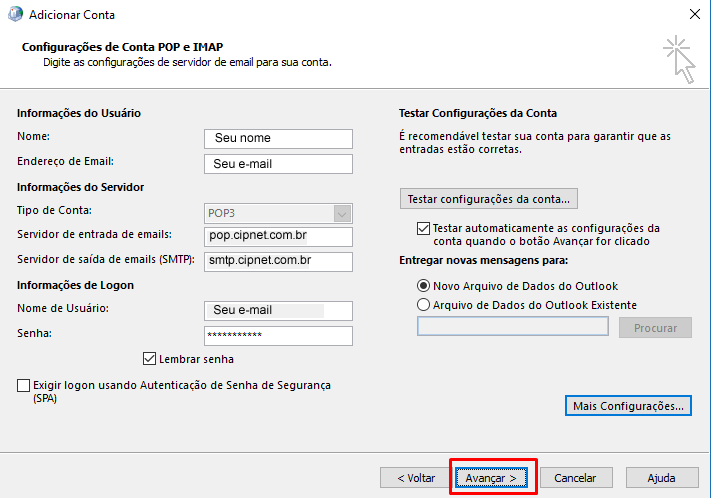This screenshot has height=498, width=711.
Task: Close the Adicionar Conta dialog
Action: click(694, 14)
